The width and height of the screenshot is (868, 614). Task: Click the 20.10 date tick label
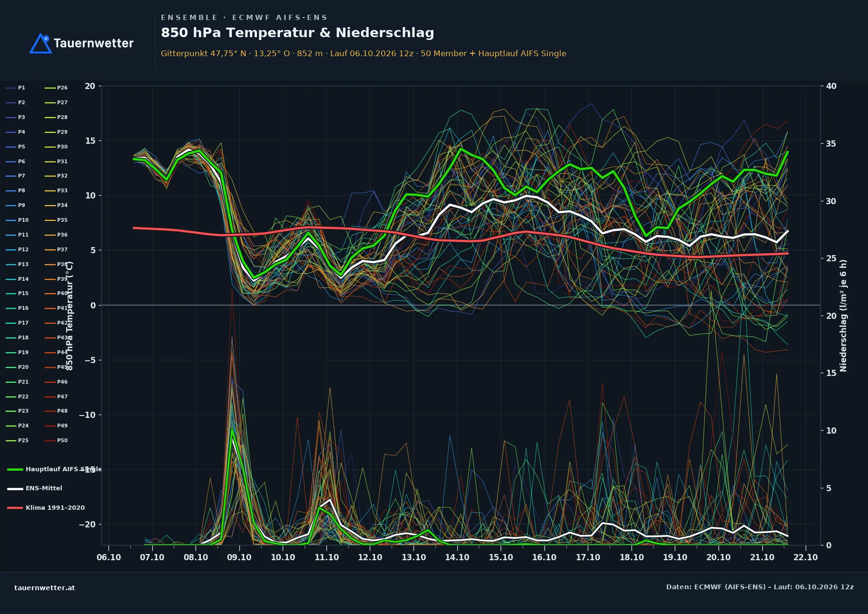719,557
